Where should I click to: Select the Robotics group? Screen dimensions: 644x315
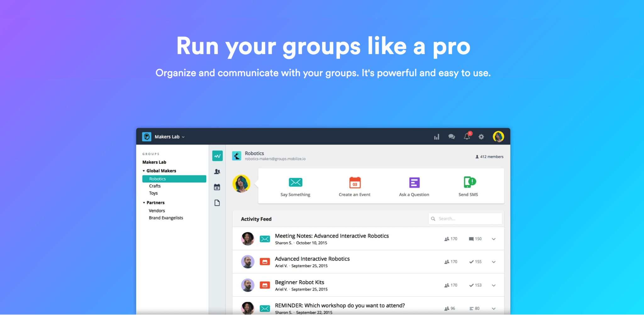(x=174, y=179)
